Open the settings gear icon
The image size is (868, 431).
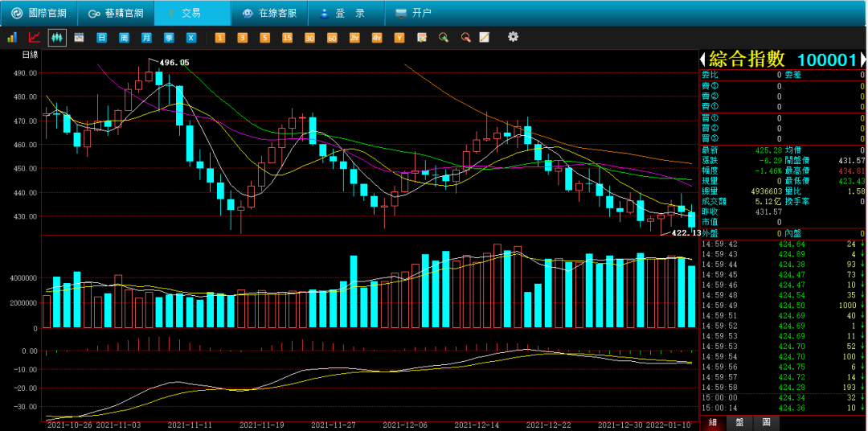[x=513, y=37]
